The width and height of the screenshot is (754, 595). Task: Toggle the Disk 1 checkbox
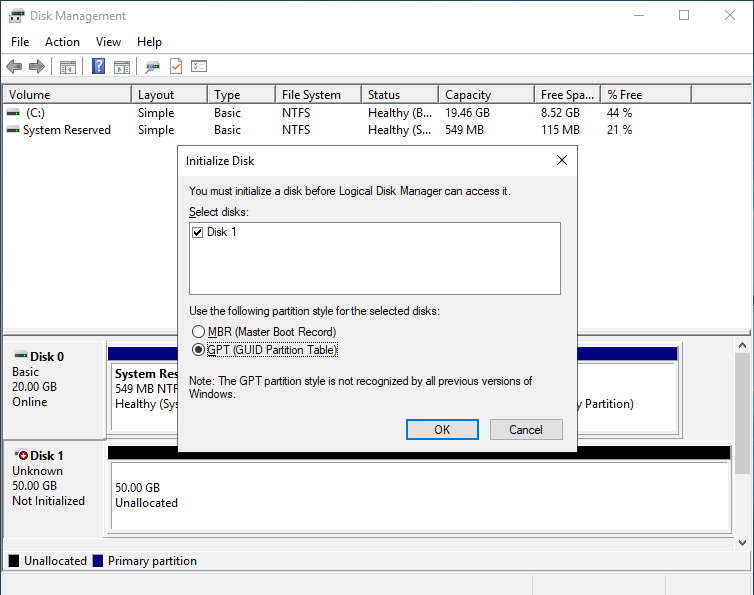[197, 232]
